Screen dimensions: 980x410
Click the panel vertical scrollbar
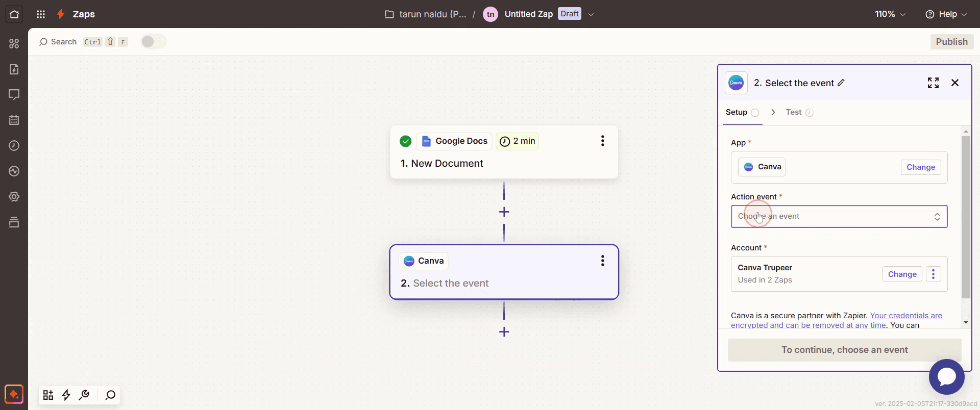click(965, 217)
